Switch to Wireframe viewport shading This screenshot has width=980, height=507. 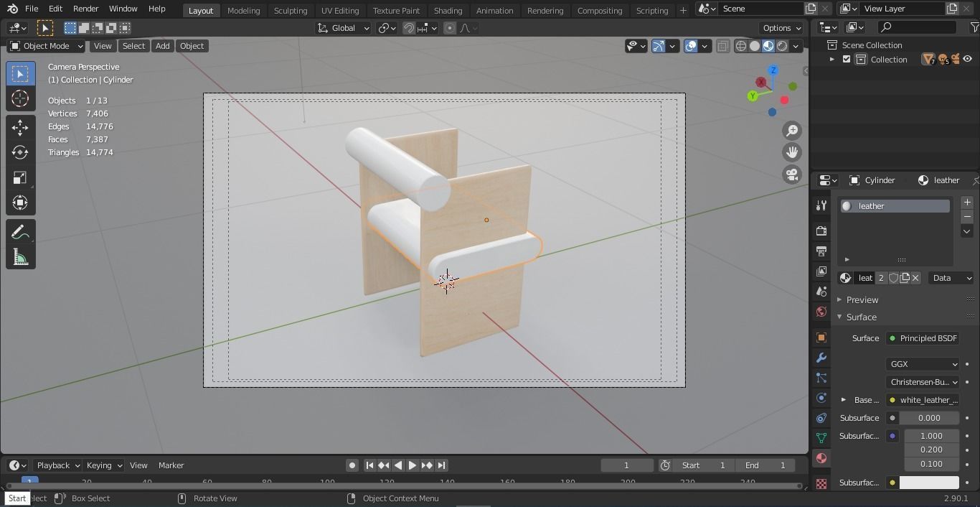point(741,46)
